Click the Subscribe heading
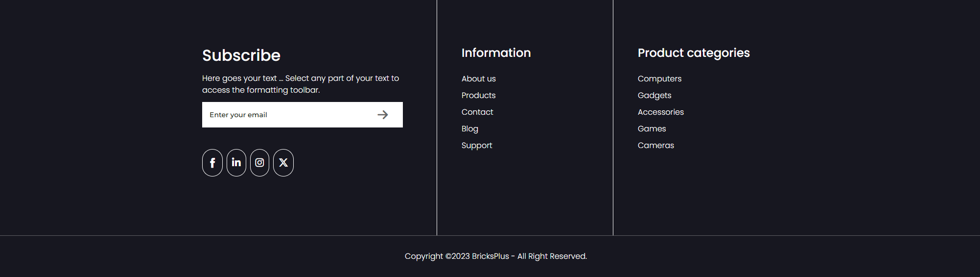This screenshot has height=277, width=980. point(241,55)
